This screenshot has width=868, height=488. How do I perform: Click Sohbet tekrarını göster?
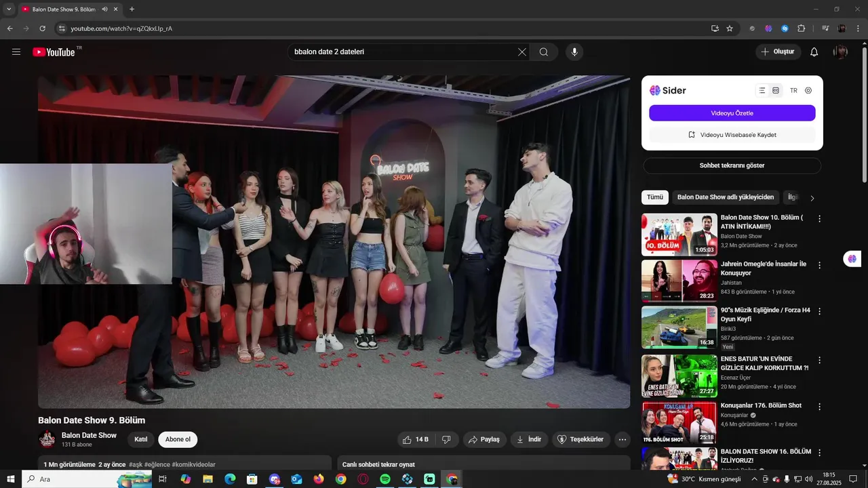pyautogui.click(x=732, y=165)
